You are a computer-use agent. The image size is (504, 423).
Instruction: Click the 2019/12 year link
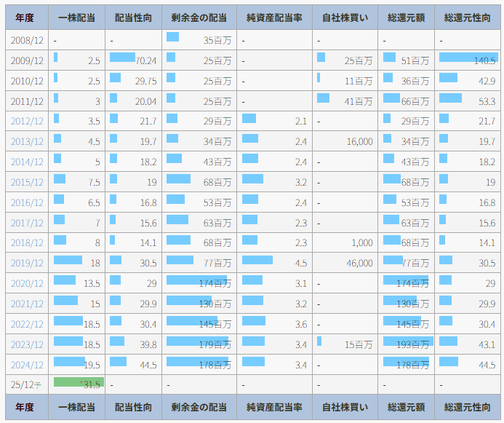click(x=26, y=263)
